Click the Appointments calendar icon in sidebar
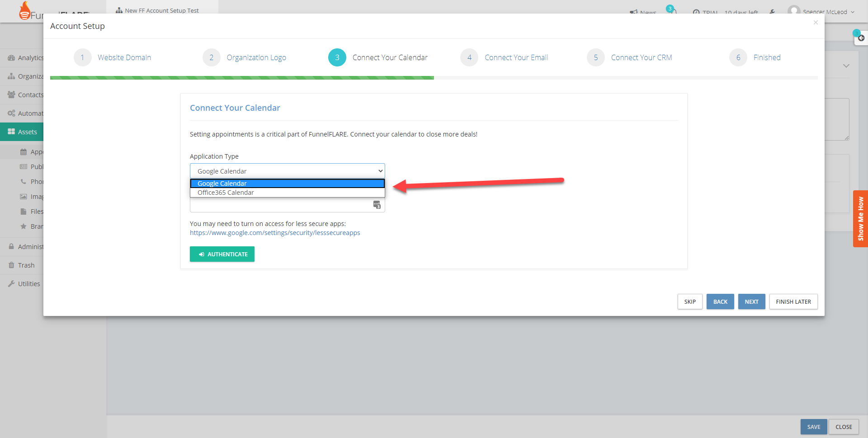This screenshot has width=868, height=438. pos(24,152)
